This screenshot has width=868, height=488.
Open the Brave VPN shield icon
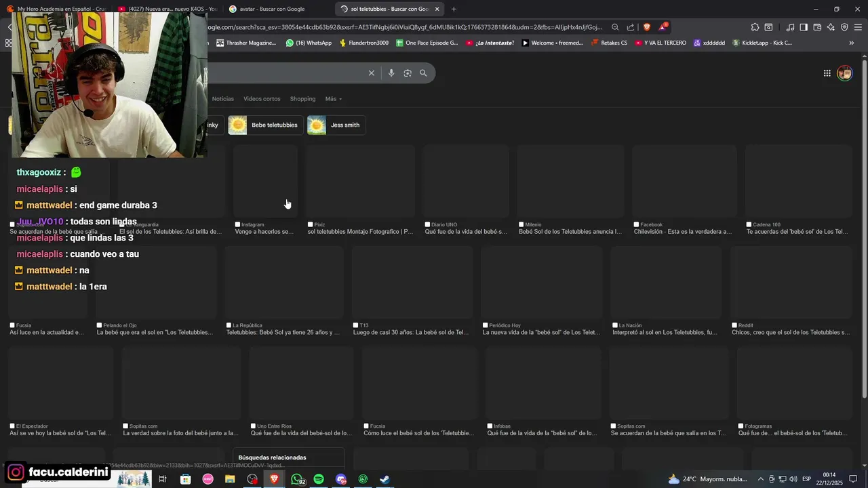pos(844,27)
